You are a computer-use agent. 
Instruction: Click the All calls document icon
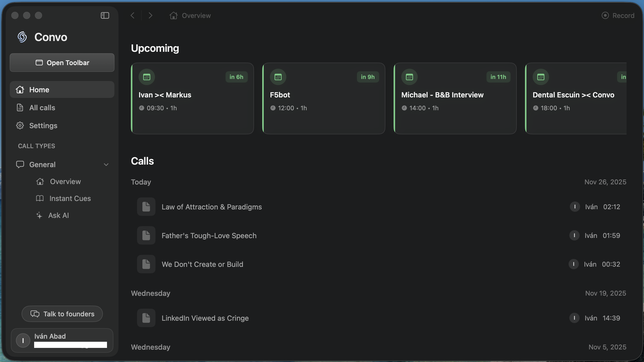pyautogui.click(x=20, y=107)
